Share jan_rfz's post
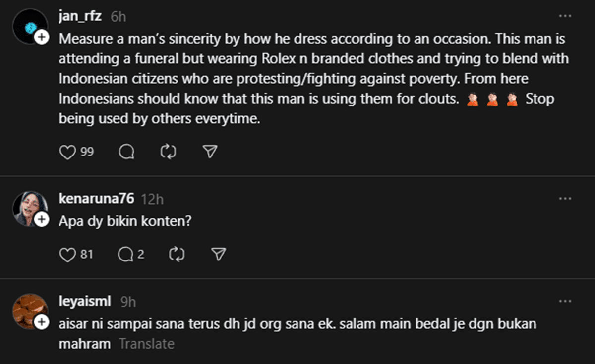 click(x=211, y=152)
